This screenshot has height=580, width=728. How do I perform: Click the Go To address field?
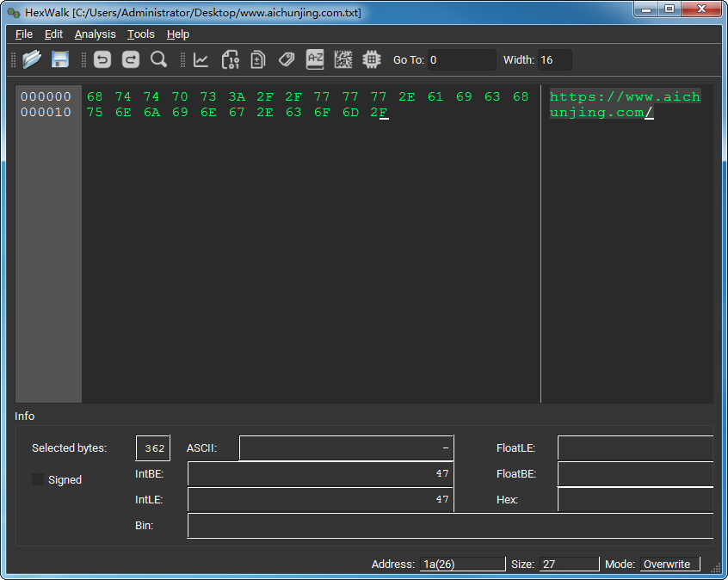pyautogui.click(x=461, y=60)
